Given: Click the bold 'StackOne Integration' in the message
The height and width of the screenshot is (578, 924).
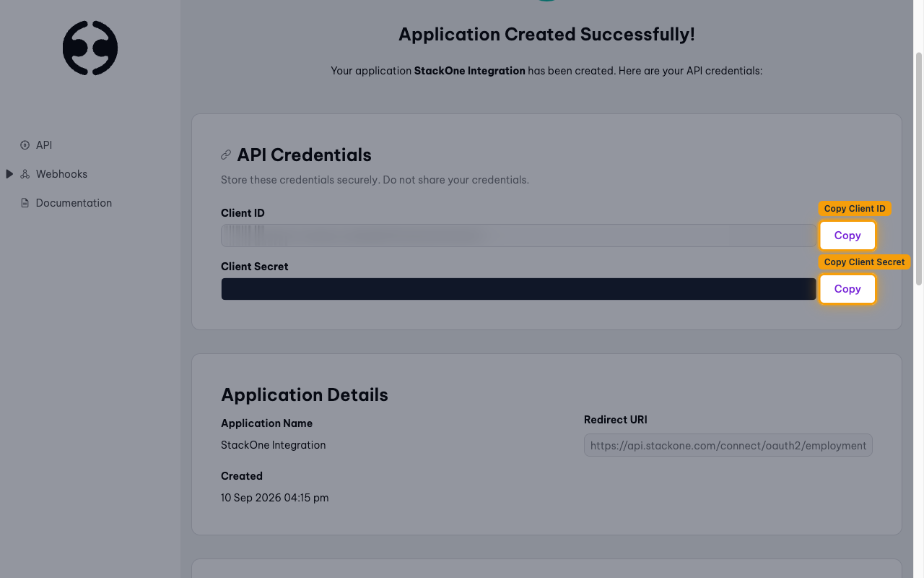Looking at the screenshot, I should tap(469, 71).
